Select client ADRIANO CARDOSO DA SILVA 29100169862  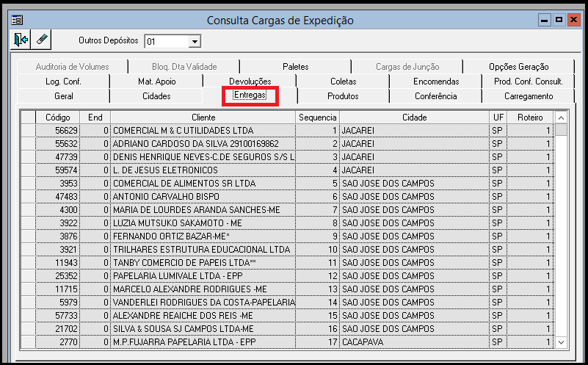coord(203,144)
